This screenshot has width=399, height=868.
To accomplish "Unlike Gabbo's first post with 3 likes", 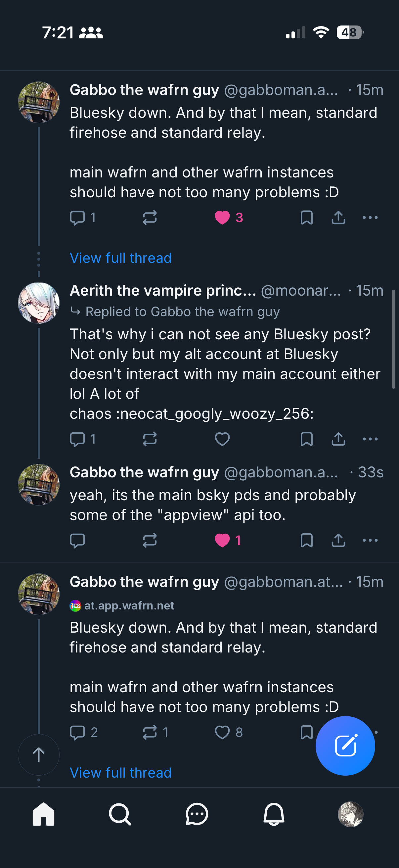I will [x=222, y=218].
